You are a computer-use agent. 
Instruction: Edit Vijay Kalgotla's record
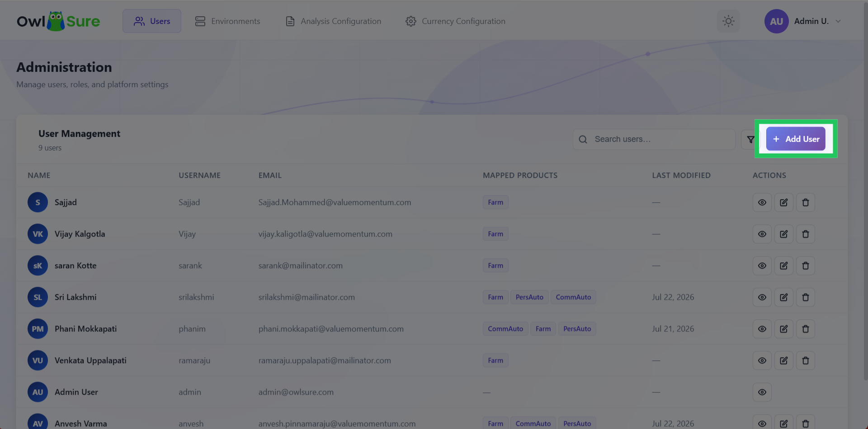(784, 234)
